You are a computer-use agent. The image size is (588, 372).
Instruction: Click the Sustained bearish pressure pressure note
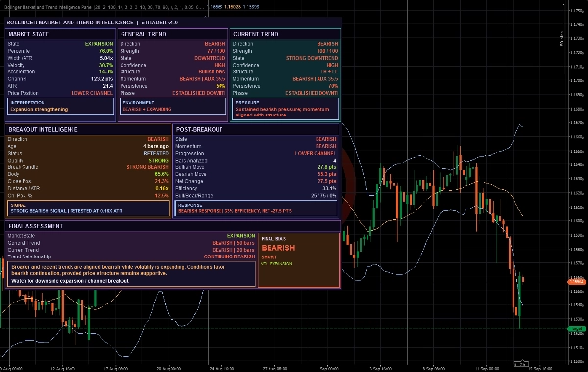pyautogui.click(x=283, y=112)
